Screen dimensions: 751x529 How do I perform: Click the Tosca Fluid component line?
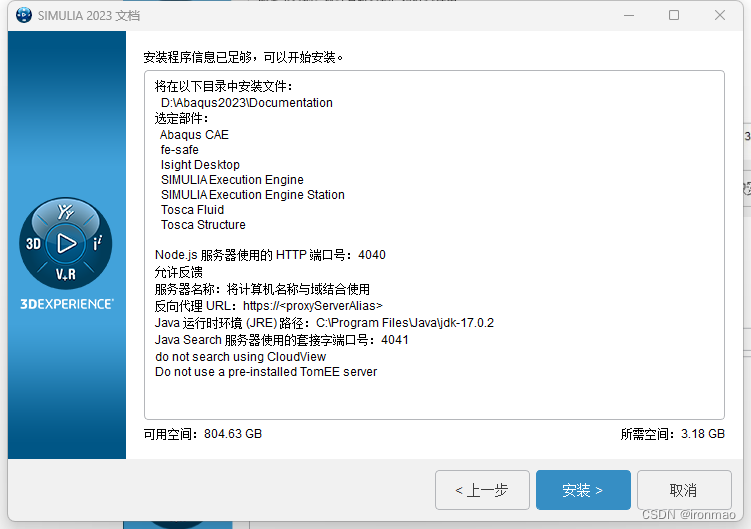(193, 210)
